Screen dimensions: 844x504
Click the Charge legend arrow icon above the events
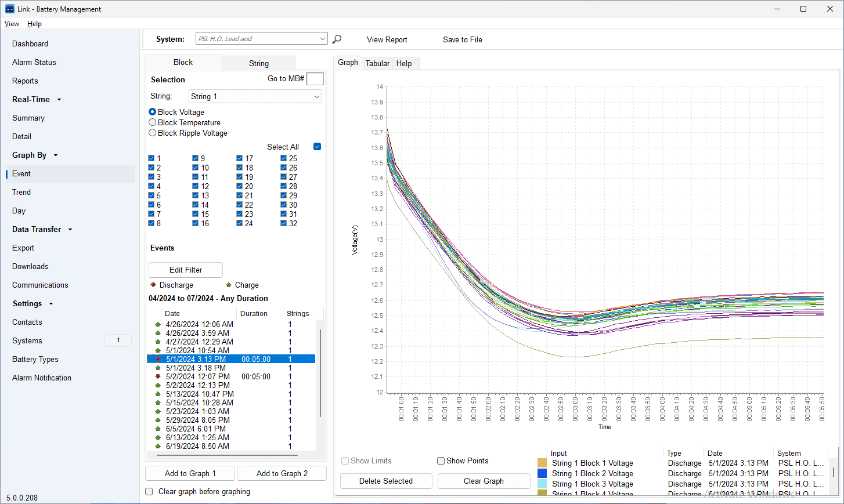tap(230, 285)
